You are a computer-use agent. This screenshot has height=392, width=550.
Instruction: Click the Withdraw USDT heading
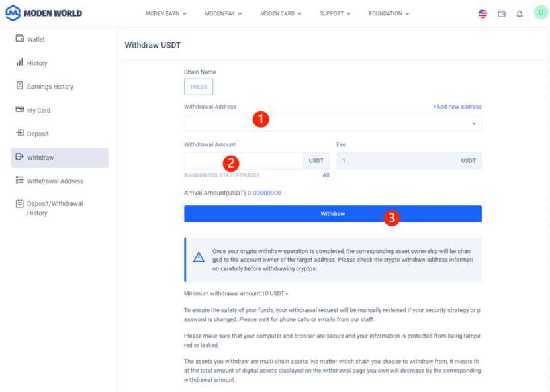[x=153, y=45]
